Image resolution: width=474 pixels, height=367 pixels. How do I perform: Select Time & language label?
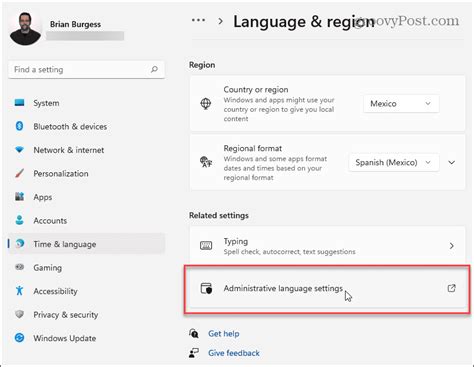tap(65, 244)
